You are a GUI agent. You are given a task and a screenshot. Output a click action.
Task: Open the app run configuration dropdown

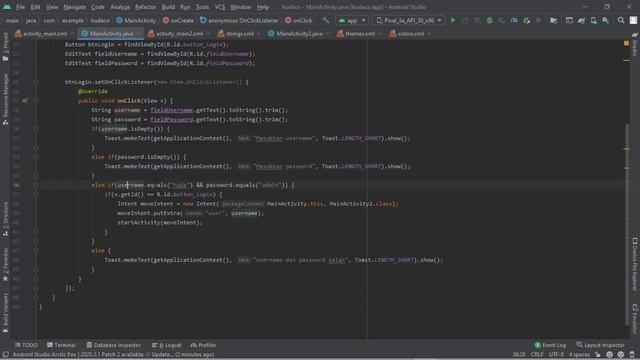point(352,20)
